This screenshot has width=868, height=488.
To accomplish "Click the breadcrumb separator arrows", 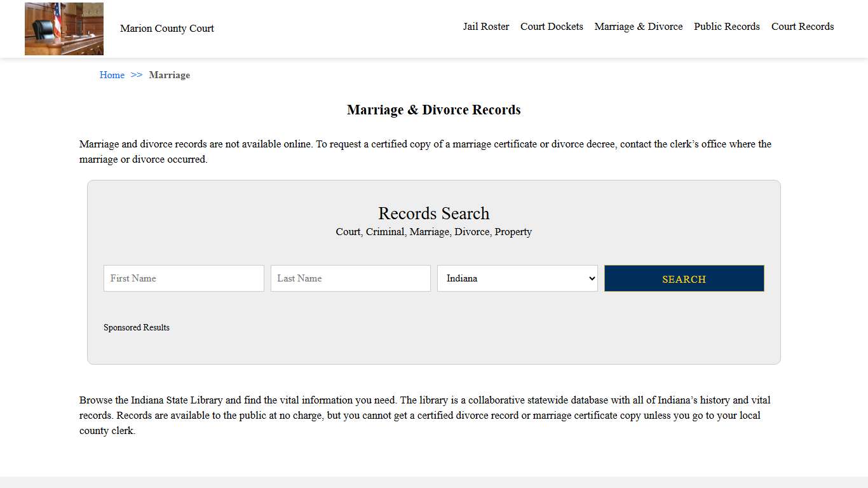I will (135, 75).
